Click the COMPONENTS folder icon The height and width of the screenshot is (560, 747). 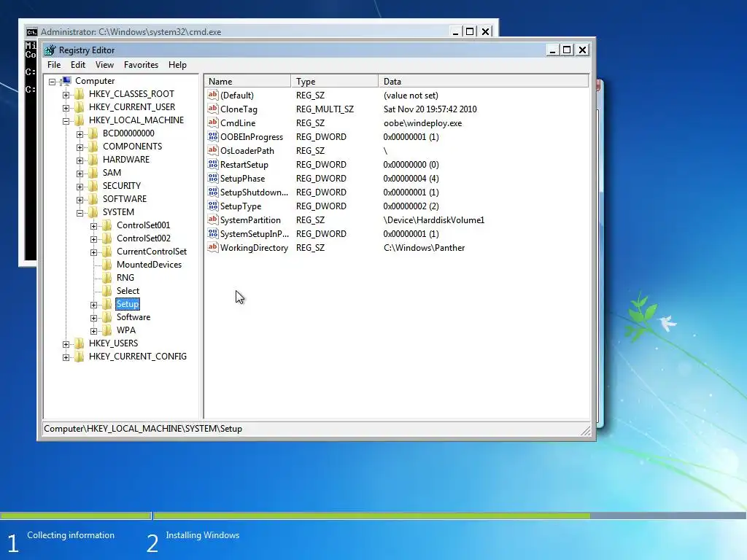pos(94,146)
